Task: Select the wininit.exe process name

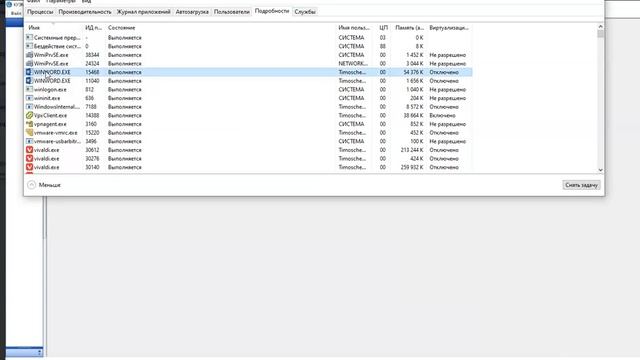Action: 47,98
